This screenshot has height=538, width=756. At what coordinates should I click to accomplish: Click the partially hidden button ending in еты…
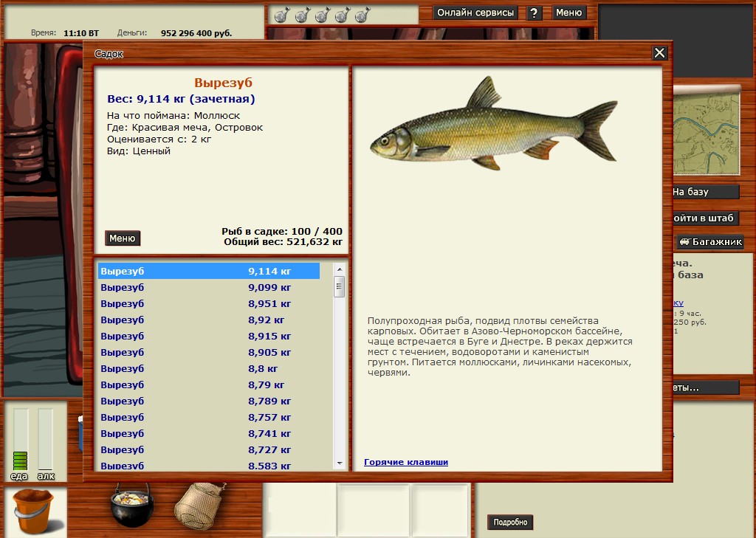tap(705, 387)
